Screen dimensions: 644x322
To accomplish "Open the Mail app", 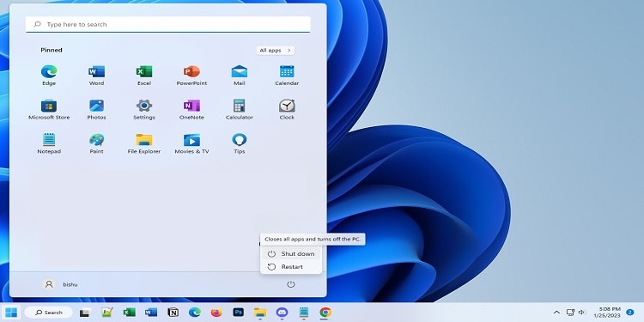I will [x=239, y=76].
